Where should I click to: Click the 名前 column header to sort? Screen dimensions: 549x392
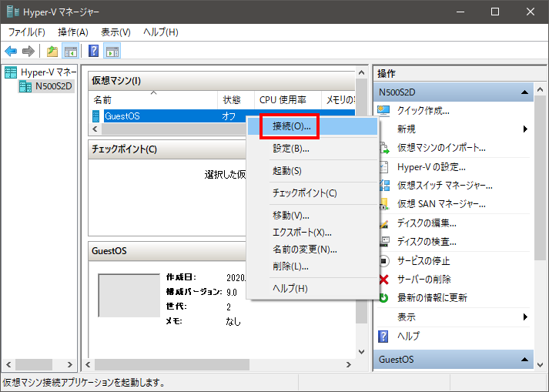coord(153,100)
